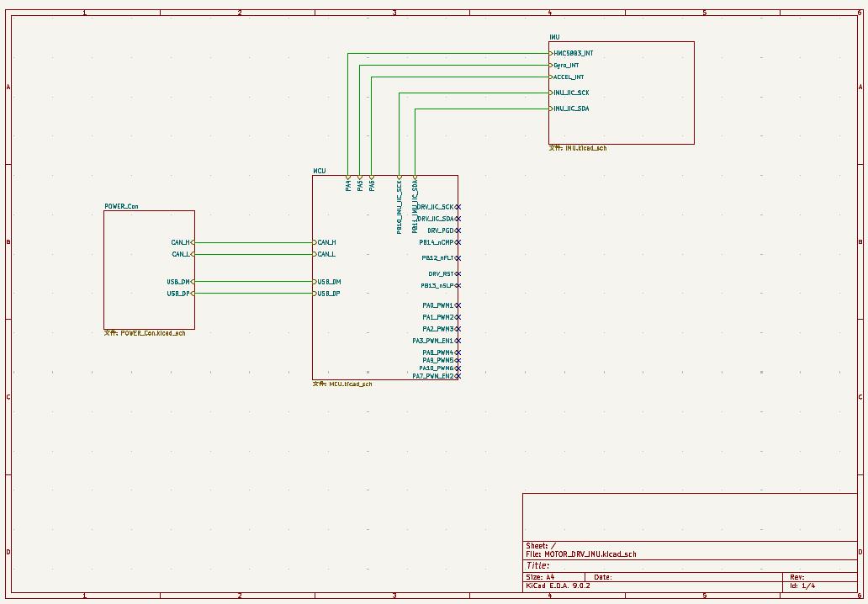The image size is (868, 604).
Task: Select the Rev: title block cell
Action: pos(797,577)
